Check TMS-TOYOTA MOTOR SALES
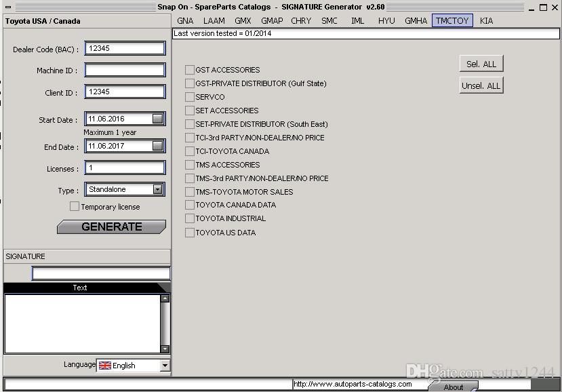This screenshot has width=562, height=392. (190, 192)
